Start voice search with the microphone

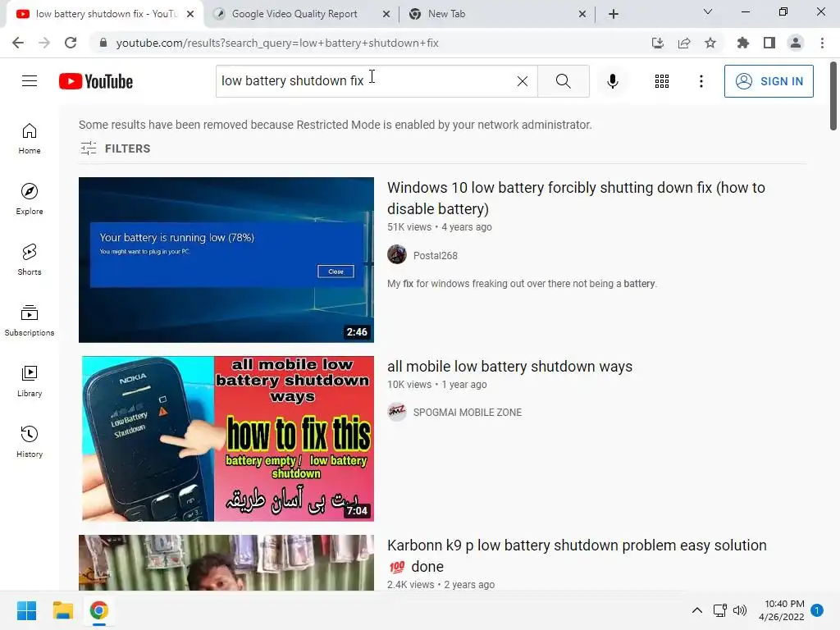(x=612, y=81)
